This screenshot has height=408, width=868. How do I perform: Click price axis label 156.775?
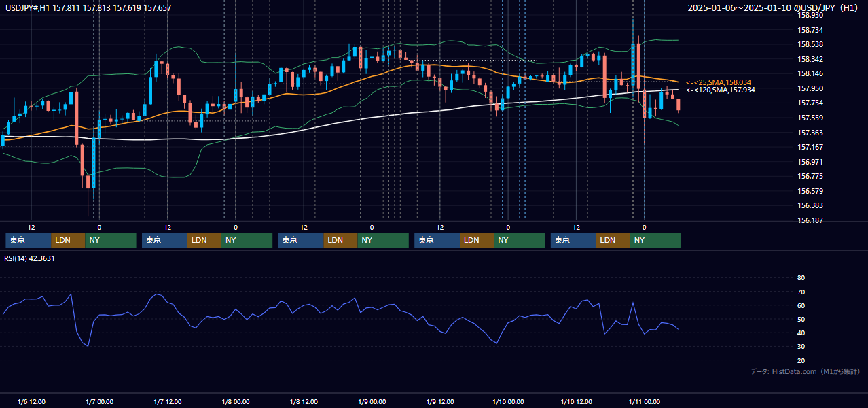coord(810,176)
